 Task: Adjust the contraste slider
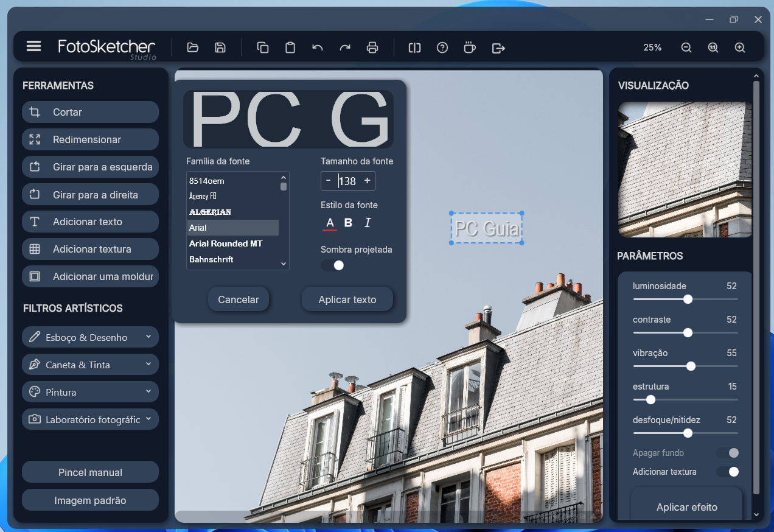click(x=686, y=332)
